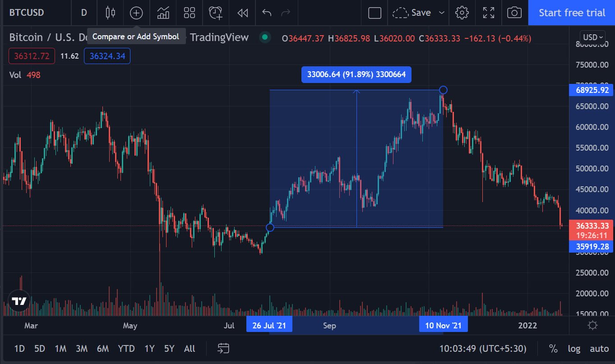This screenshot has height=364, width=615.
Task: Click the Start free trial button
Action: [x=571, y=13]
